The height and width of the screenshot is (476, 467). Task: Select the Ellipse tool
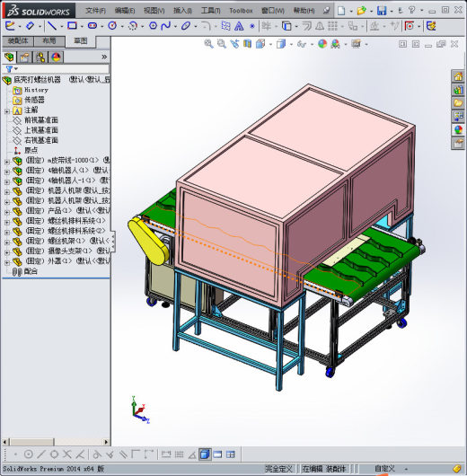pos(186,26)
